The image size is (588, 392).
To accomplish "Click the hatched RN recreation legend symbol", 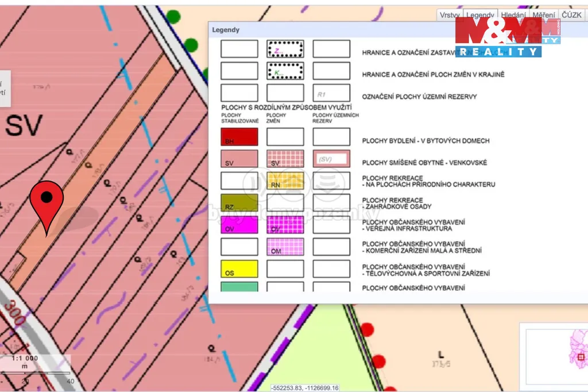I will pyautogui.click(x=285, y=180).
